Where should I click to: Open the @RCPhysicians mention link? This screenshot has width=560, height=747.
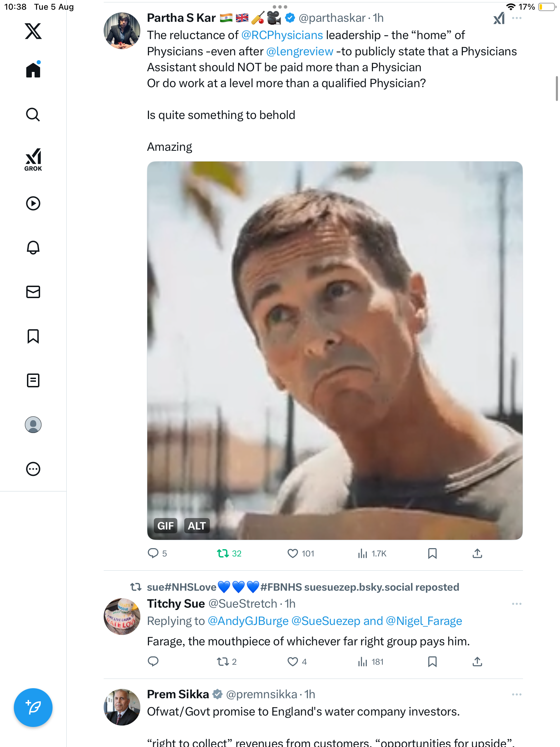pyautogui.click(x=282, y=35)
